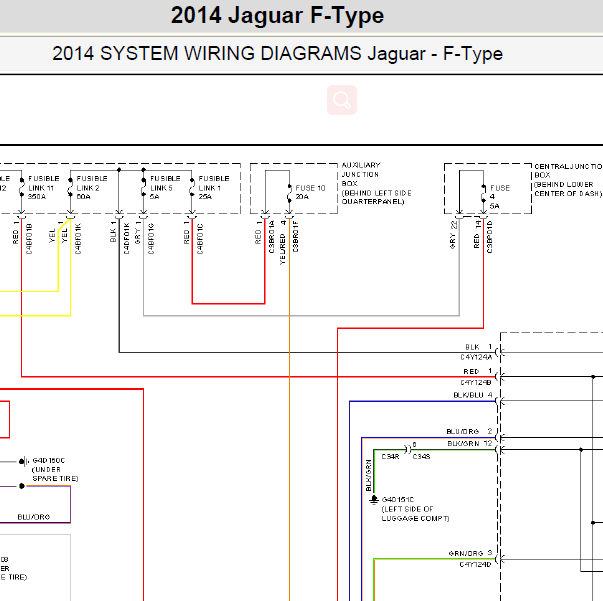Click the 'AUXILIARY JUNCTION BOX' label
The width and height of the screenshot is (603, 601).
[376, 183]
